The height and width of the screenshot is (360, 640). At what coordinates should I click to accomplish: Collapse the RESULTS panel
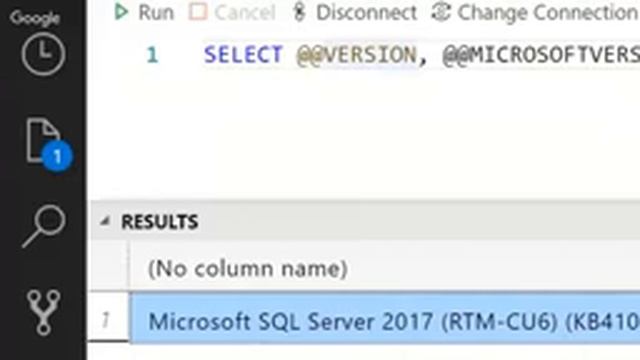105,221
